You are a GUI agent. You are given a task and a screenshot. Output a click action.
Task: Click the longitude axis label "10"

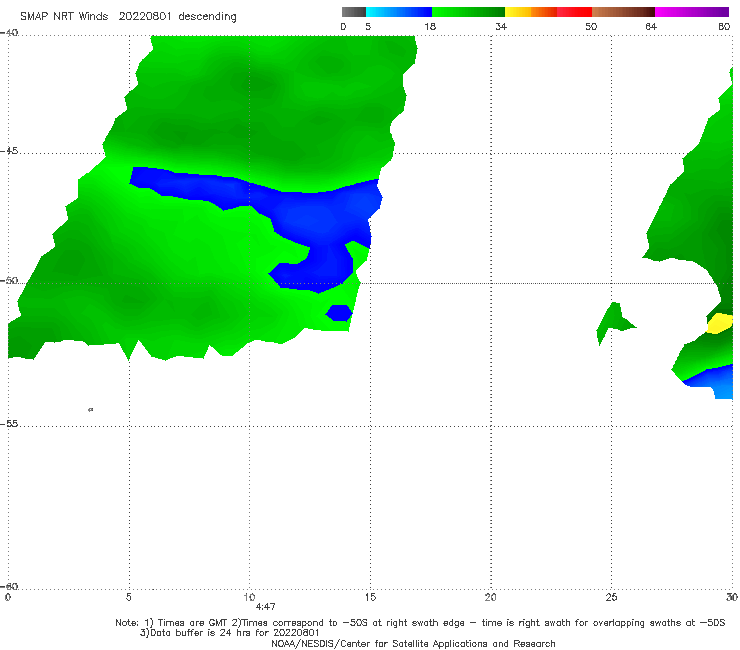[249, 597]
